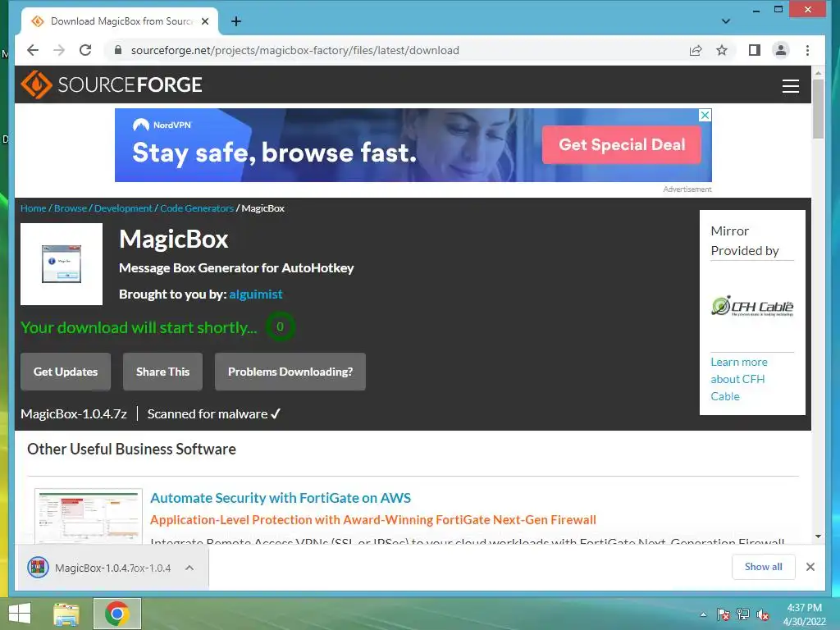Open the tab search dropdown
Screen dimensions: 840x630
725,21
